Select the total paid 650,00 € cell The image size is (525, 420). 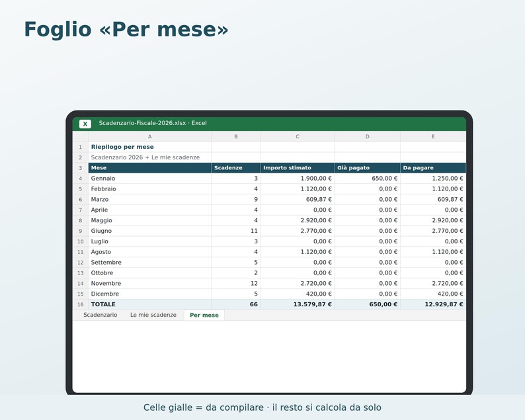pyautogui.click(x=367, y=304)
